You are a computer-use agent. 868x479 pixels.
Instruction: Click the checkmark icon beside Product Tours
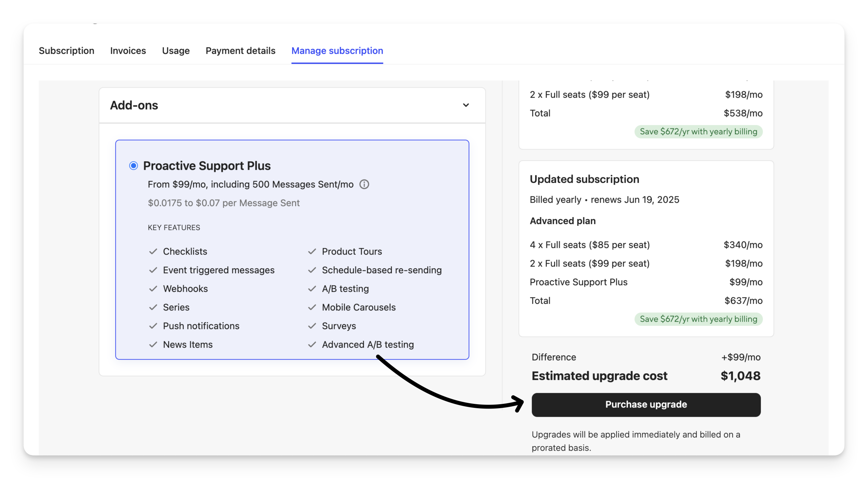click(312, 252)
